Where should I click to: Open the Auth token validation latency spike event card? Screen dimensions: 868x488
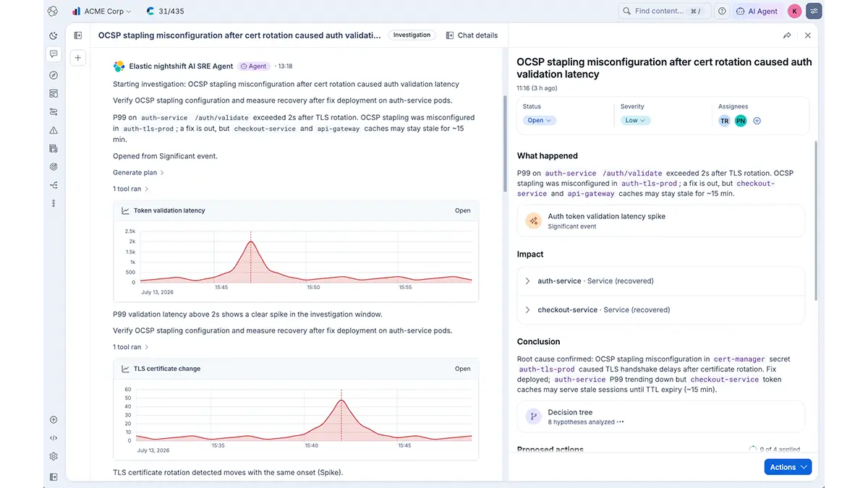(660, 221)
